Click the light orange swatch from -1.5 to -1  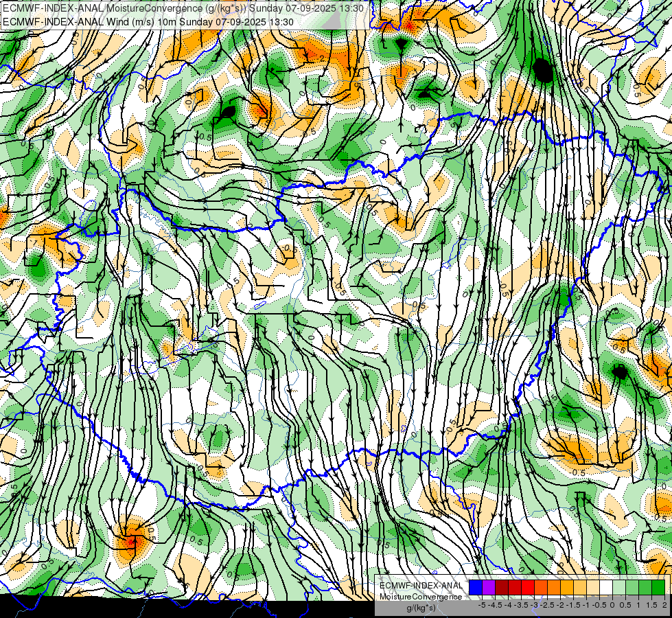580,587
